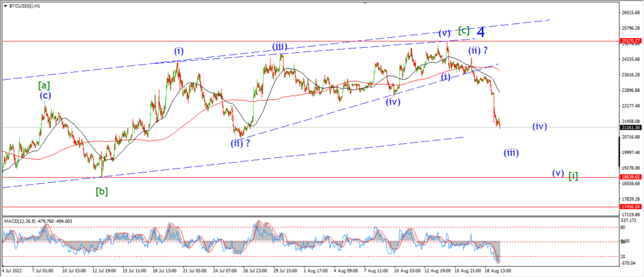Click the small marker at top center edge
Screen dimensions: 644x277
(364, 2)
